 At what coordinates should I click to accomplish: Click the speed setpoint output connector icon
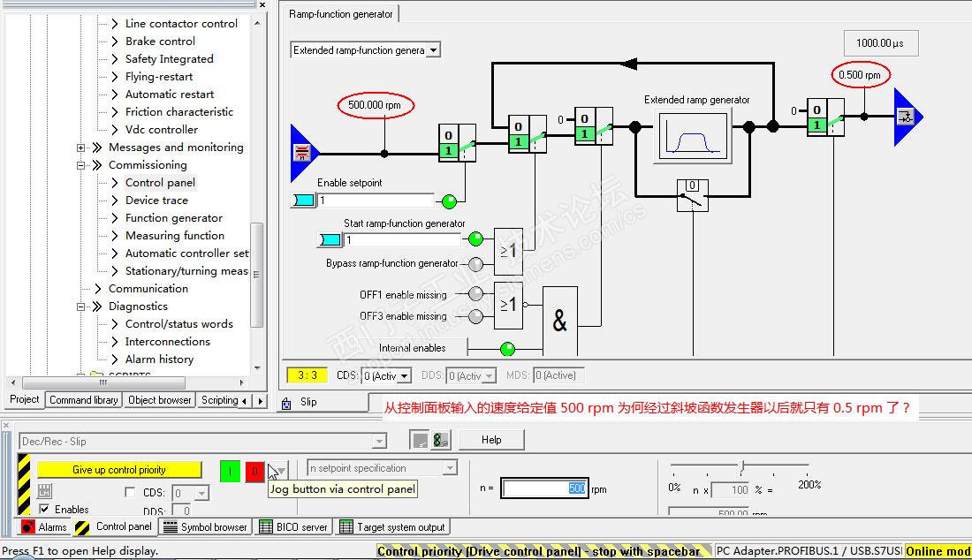coord(907,117)
